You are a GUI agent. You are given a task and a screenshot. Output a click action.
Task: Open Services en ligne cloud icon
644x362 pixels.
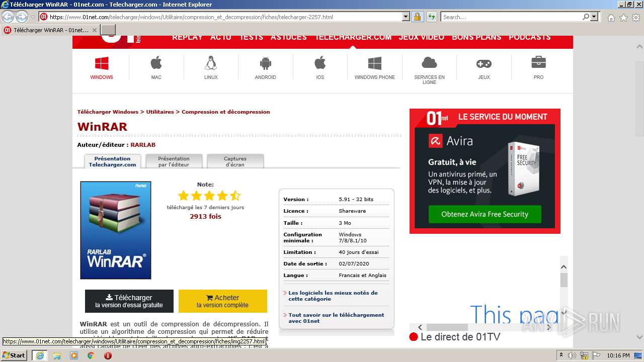coord(429,63)
